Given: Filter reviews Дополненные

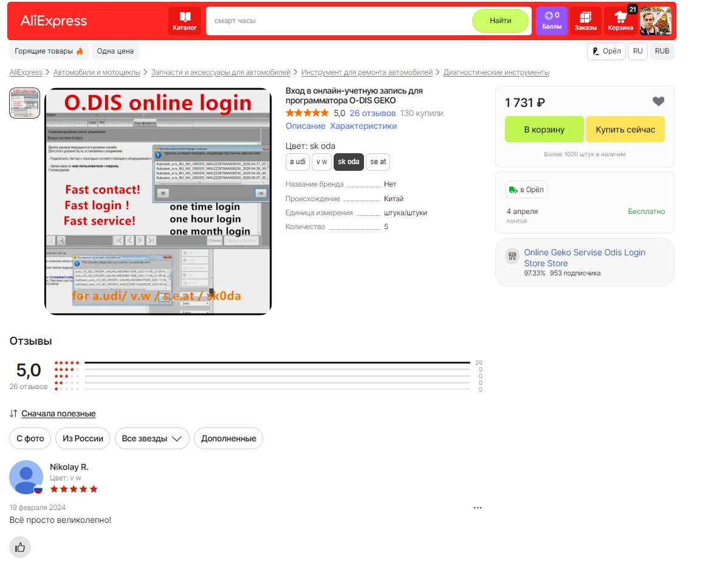Looking at the screenshot, I should point(228,438).
